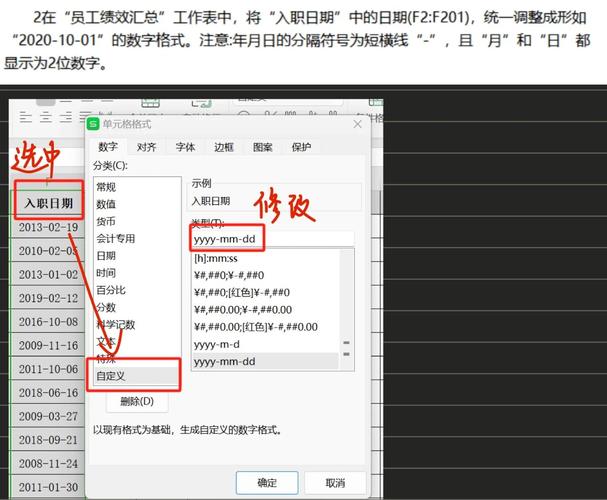Click the align right toolbar icon
Viewport: 607px width, 500px height.
66,116
